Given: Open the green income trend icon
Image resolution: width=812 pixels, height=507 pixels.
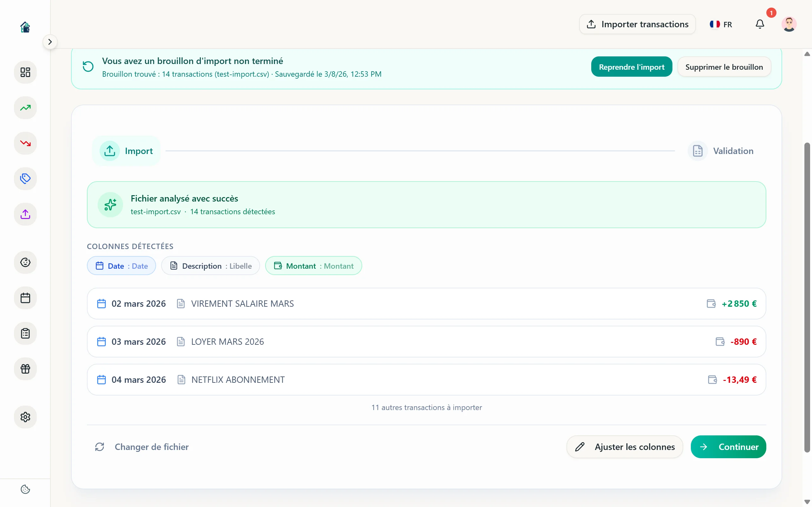Looking at the screenshot, I should pyautogui.click(x=25, y=108).
